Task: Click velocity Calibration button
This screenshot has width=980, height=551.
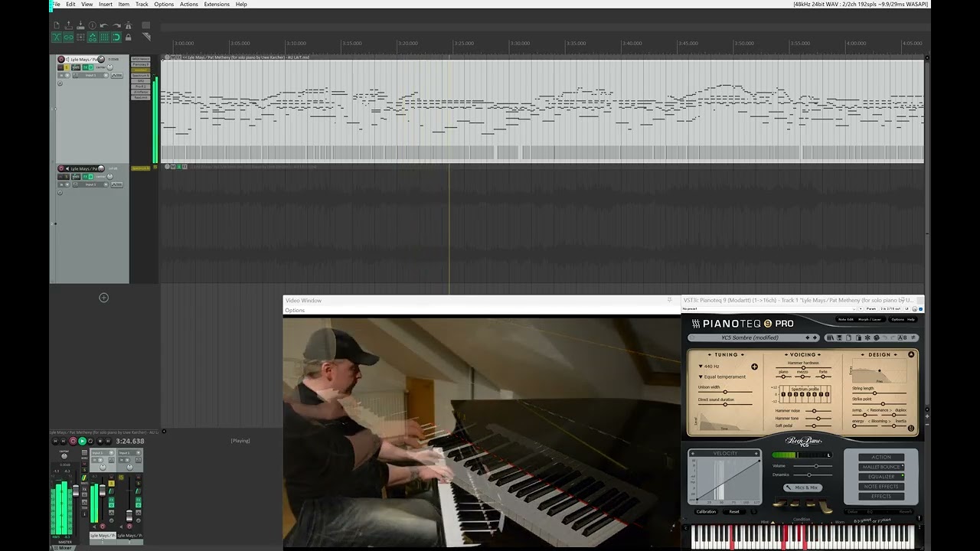Action: tap(706, 512)
